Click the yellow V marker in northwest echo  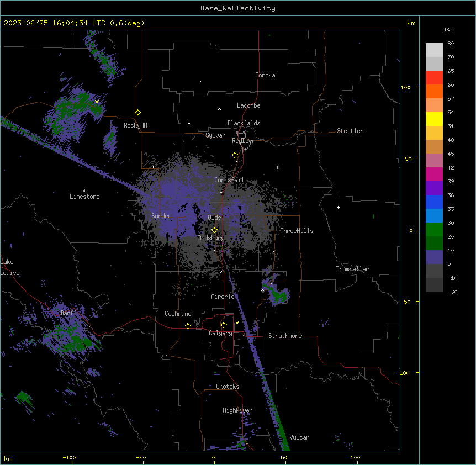click(x=97, y=102)
